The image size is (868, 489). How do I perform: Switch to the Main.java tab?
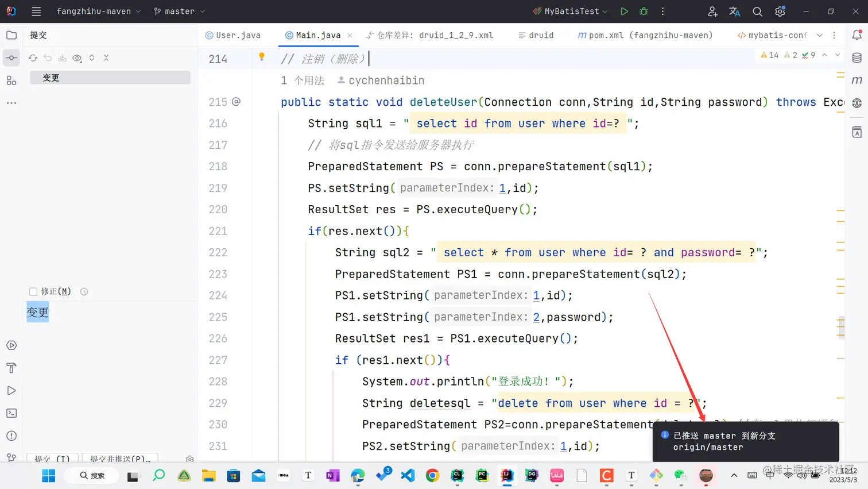(312, 35)
